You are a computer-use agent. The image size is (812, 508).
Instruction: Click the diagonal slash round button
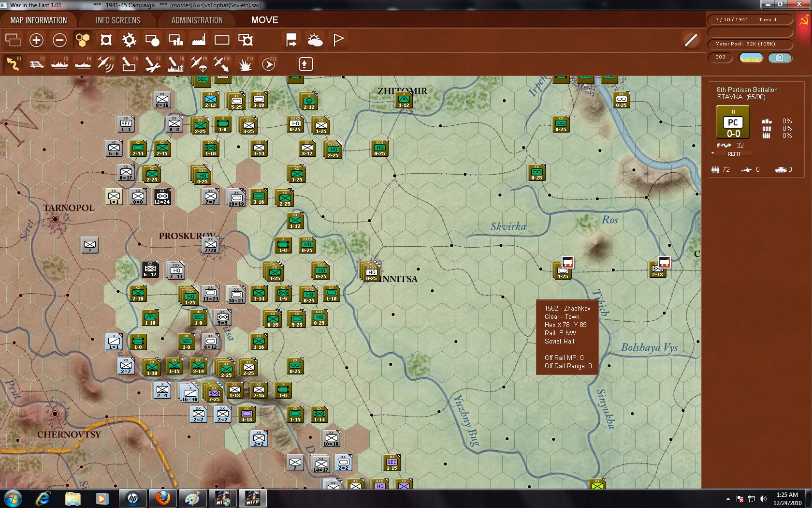(x=691, y=40)
